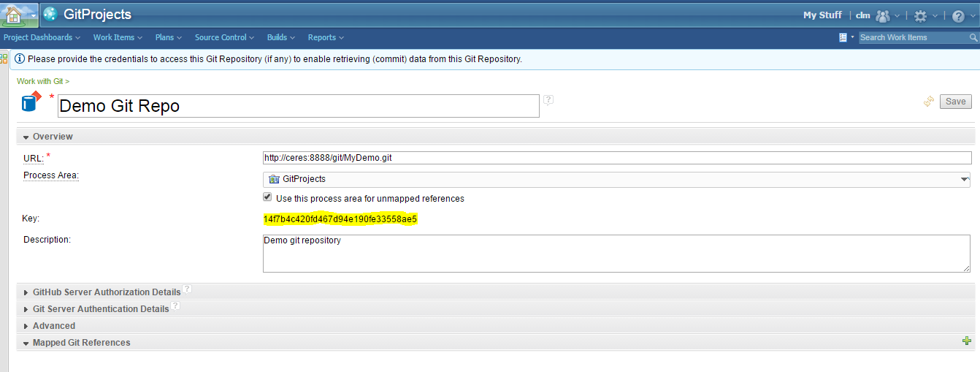The width and height of the screenshot is (980, 372).
Task: Open the users team icon menu
Action: pyautogui.click(x=884, y=15)
